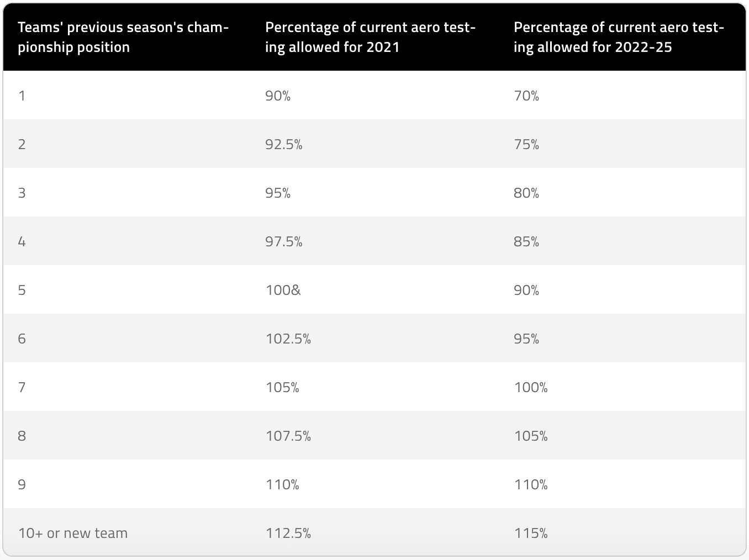Select the 92.5% cell
Viewport: 749px width, 560px height.
284,144
